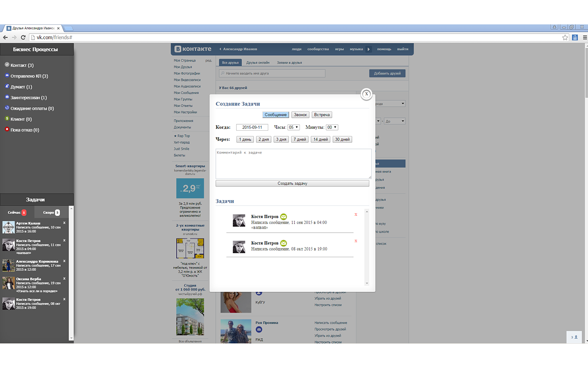Click mail icon on the 08 окт dialog task
Screen dimensions: 588x368
coord(283,243)
